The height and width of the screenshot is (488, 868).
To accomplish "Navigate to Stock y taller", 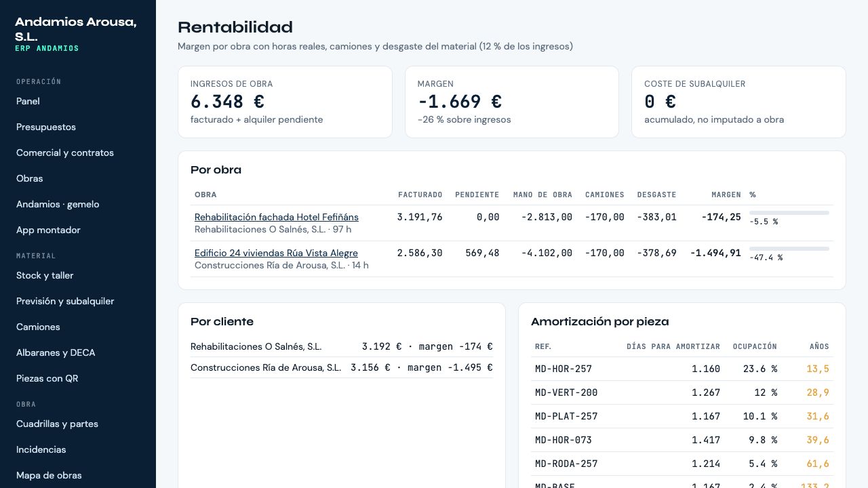I will coord(45,275).
